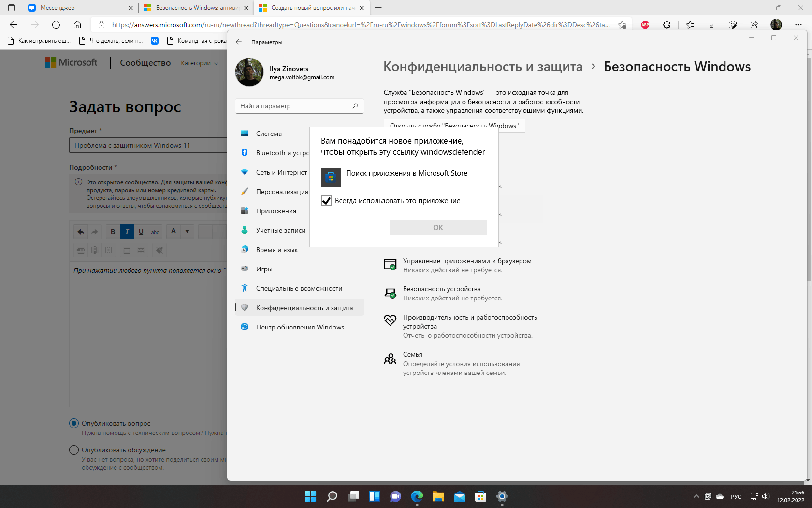Viewport: 812px width, 508px height.
Task: Click the font color 'A' button
Action: 174,232
